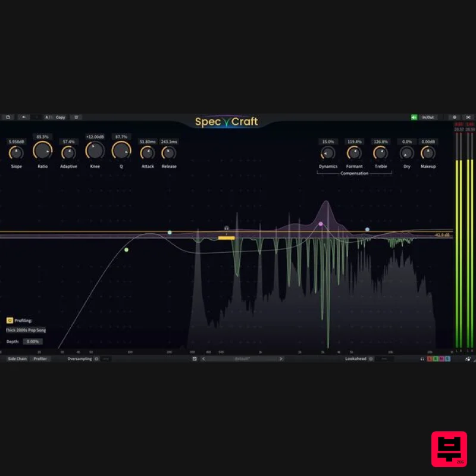Screen dimensions: 476x476
Task: Click the Depth percentage field
Action: tap(33, 341)
